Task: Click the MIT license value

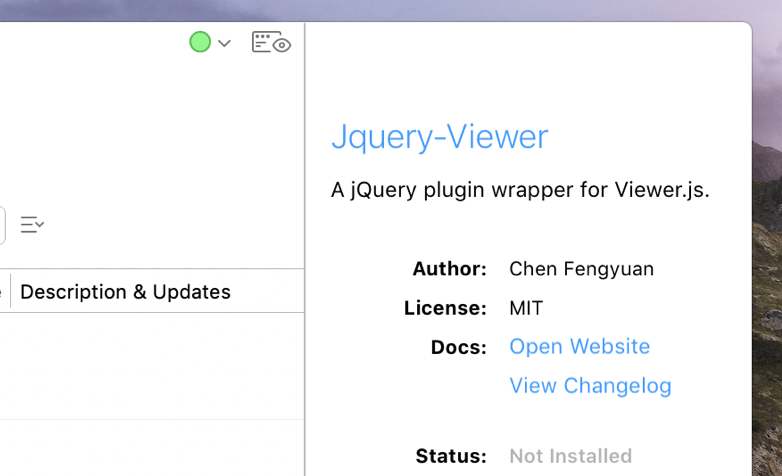Action: (x=526, y=308)
